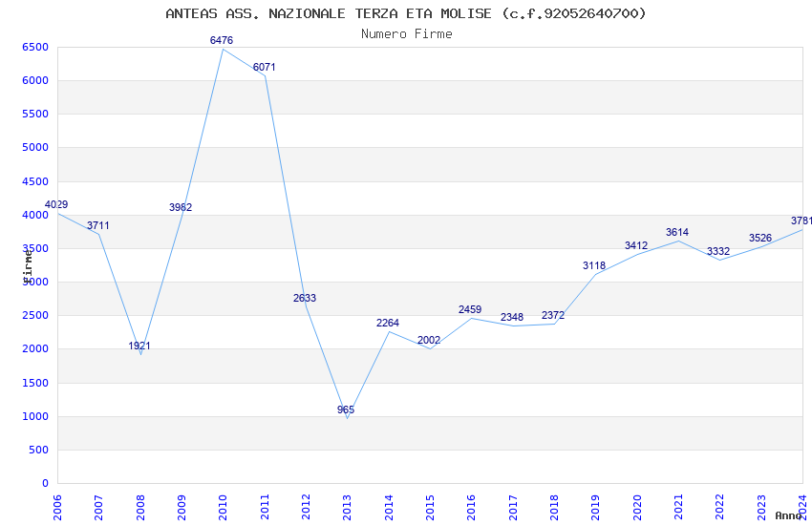Click the y-axis tick 6000

(35, 81)
